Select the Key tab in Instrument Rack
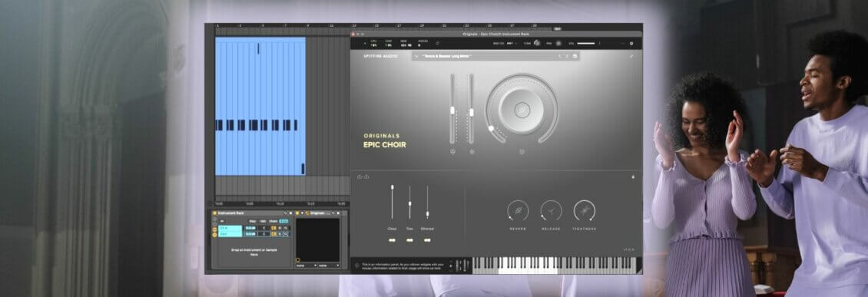Image resolution: width=868 pixels, height=297 pixels. point(253,221)
